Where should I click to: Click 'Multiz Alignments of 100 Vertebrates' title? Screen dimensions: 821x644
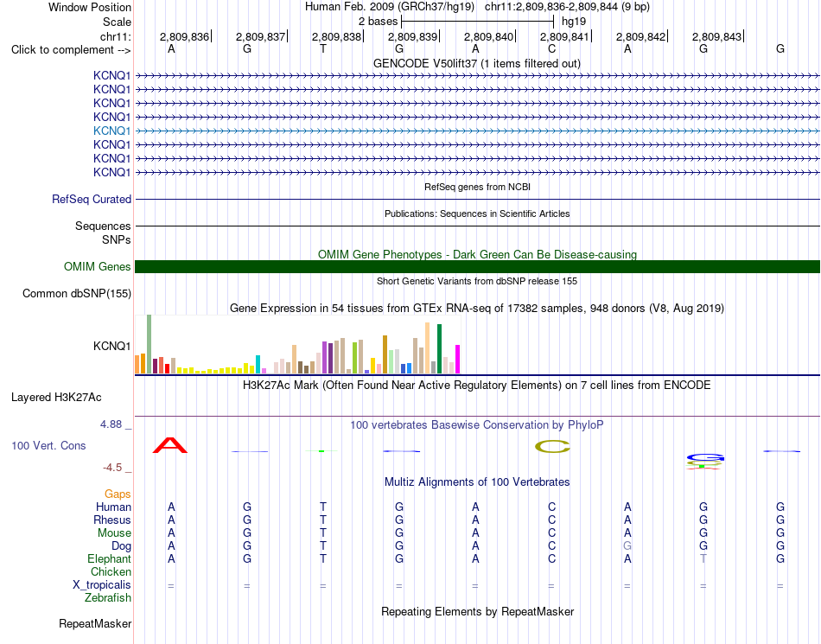pyautogui.click(x=477, y=481)
